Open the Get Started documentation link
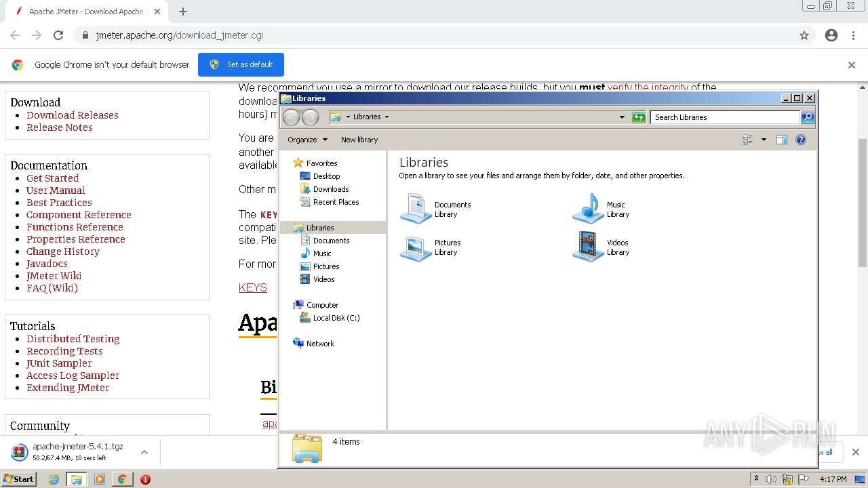 coord(53,178)
